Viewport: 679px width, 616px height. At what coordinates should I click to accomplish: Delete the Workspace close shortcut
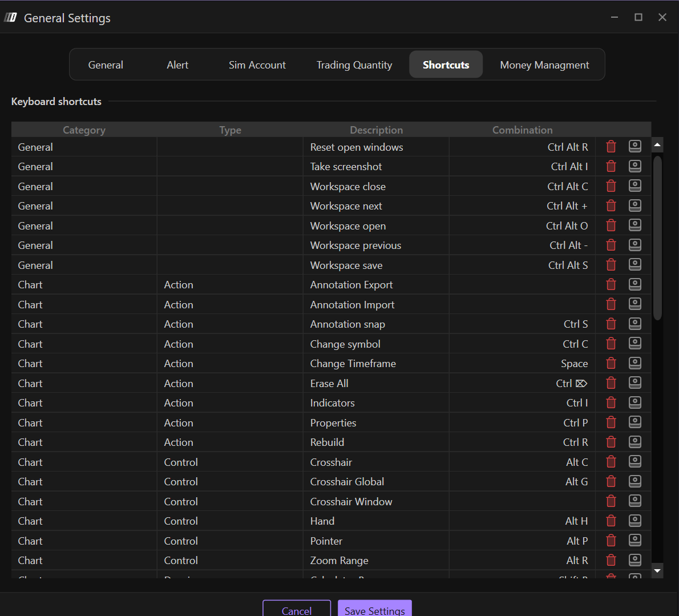click(611, 186)
